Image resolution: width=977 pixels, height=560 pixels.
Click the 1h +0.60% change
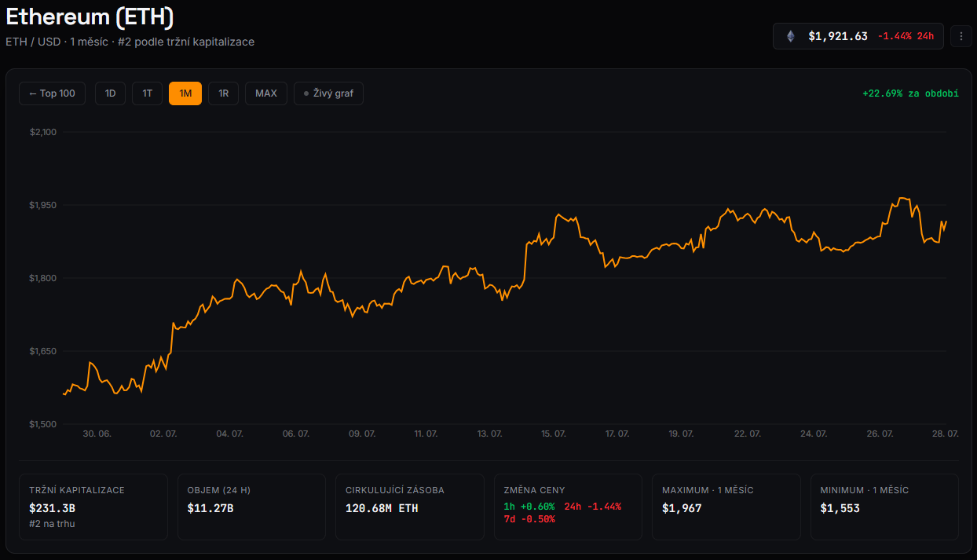(529, 507)
